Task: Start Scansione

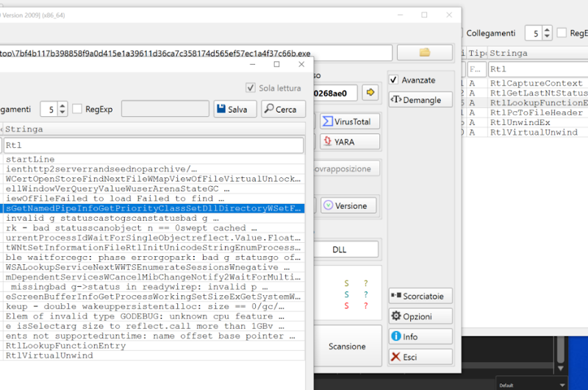Action: 347,346
